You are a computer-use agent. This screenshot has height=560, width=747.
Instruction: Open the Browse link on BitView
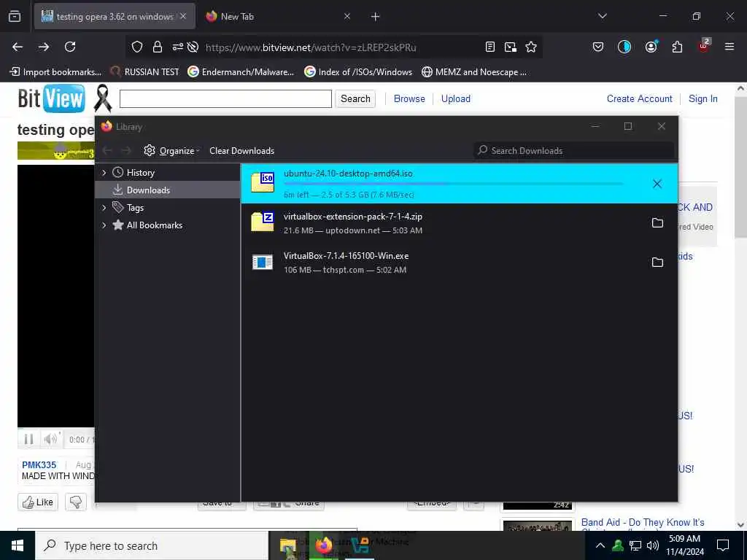[x=409, y=98]
